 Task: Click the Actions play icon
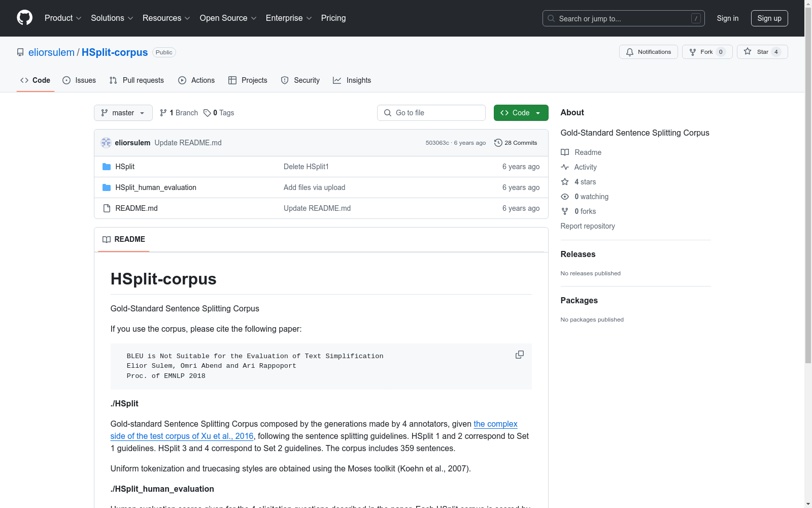(x=182, y=80)
